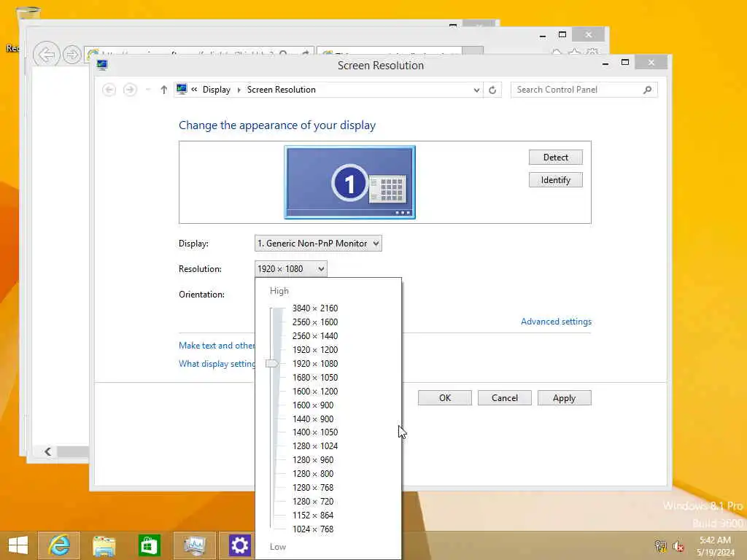The height and width of the screenshot is (560, 747).
Task: Go forward in the Internet Explorer window
Action: pos(72,55)
